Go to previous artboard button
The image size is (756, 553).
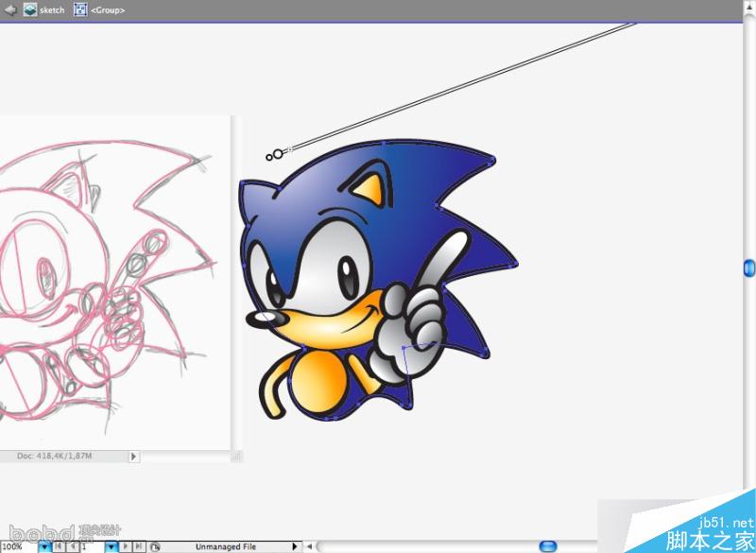tap(73, 546)
